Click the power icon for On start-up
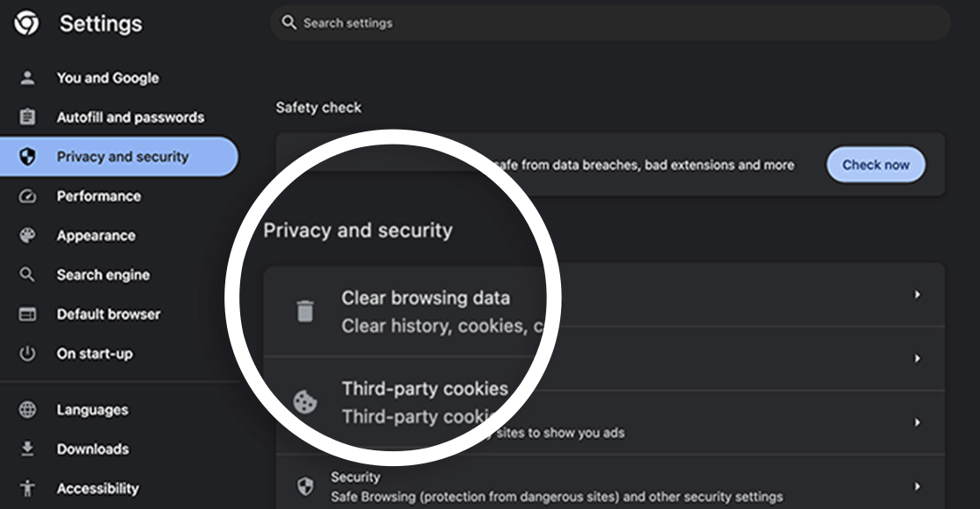The height and width of the screenshot is (509, 980). (x=27, y=353)
